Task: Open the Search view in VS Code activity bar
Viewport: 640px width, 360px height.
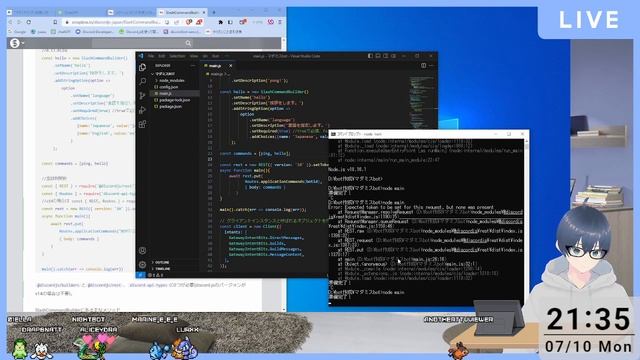Action: [142, 82]
